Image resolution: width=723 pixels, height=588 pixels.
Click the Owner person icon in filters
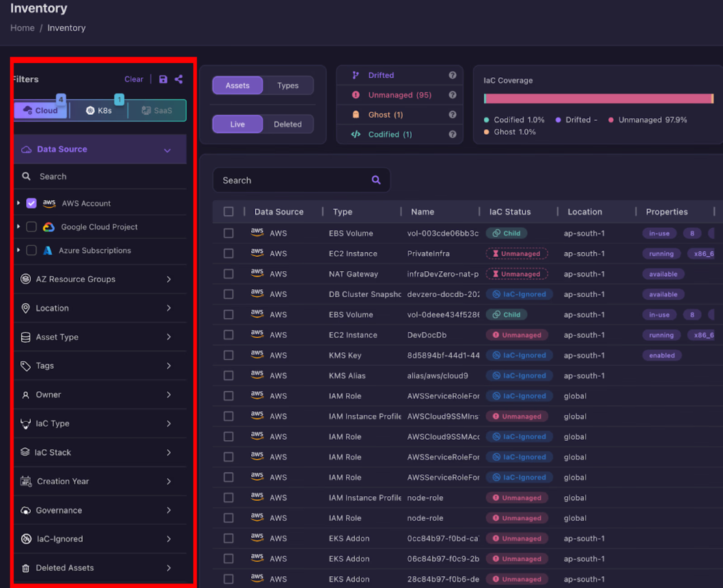pos(26,395)
